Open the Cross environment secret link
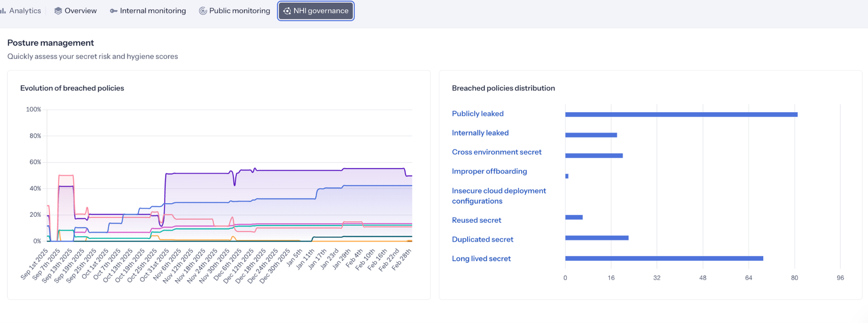Viewport: 868px width, 323px height. (496, 152)
